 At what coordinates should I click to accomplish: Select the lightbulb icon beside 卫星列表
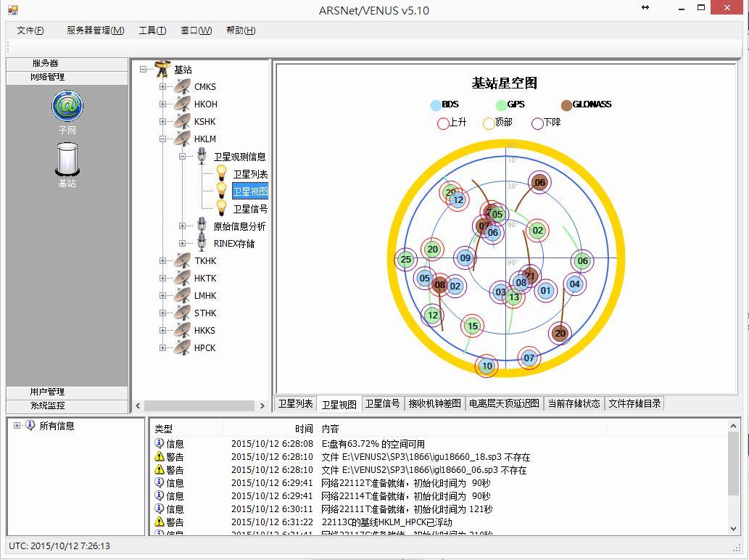222,173
